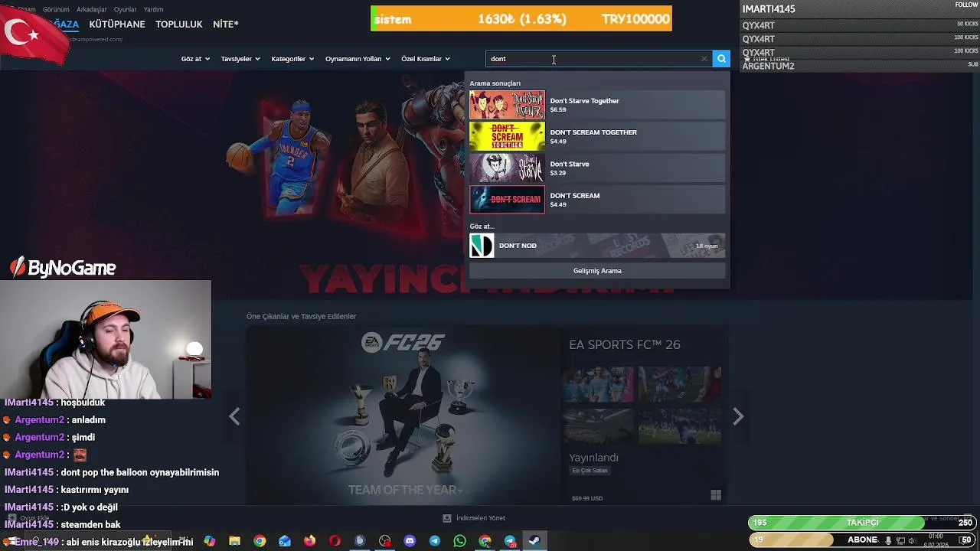Clear the search box with the X icon
Image resolution: width=980 pixels, height=551 pixels.
[704, 59]
